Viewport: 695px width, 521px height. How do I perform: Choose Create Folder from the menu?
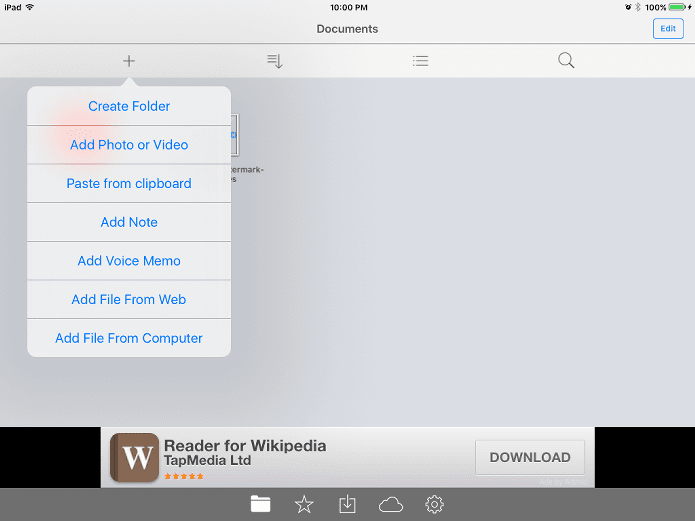[129, 106]
